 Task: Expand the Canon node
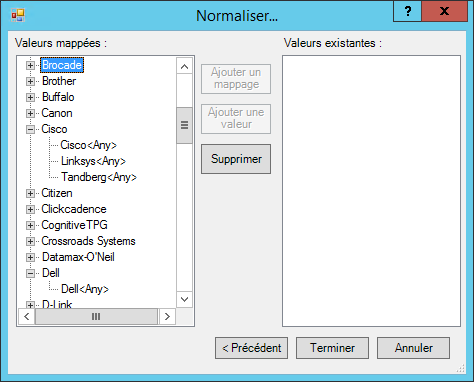tap(30, 113)
